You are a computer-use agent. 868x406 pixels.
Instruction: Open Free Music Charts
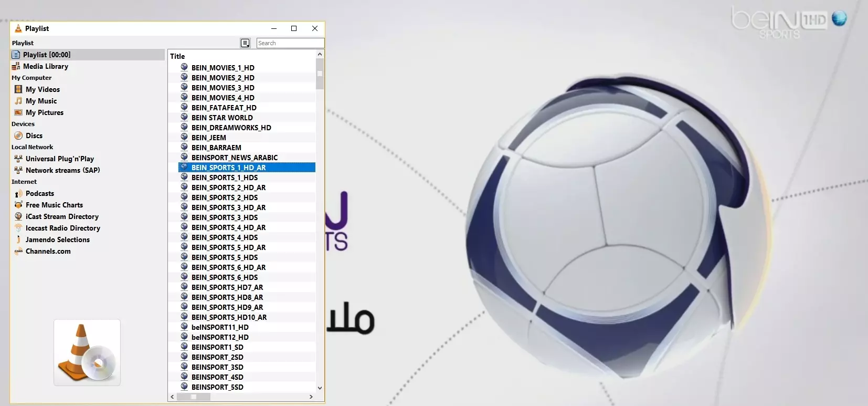[x=54, y=205]
